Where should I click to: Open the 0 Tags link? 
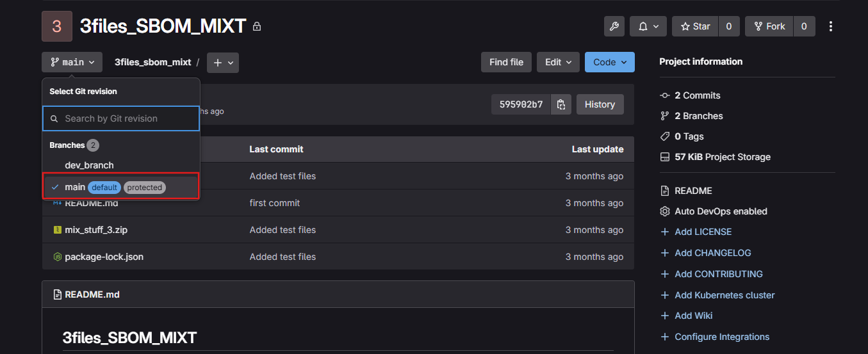(689, 136)
